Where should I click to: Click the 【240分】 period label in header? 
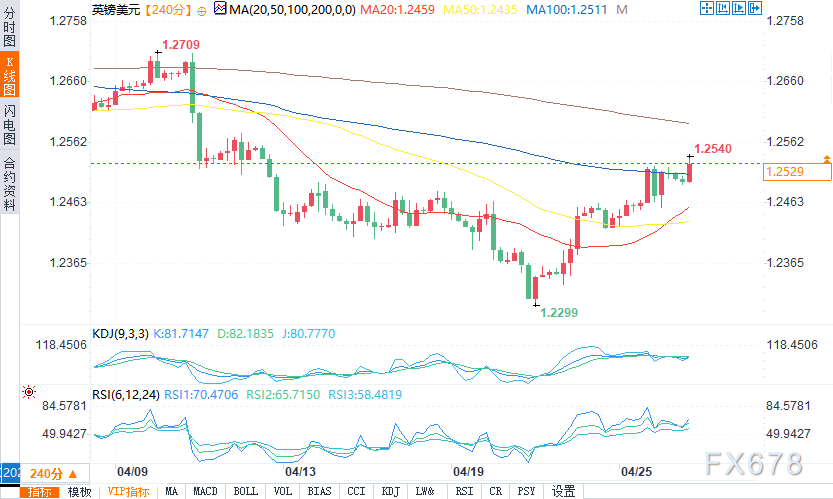click(x=169, y=10)
